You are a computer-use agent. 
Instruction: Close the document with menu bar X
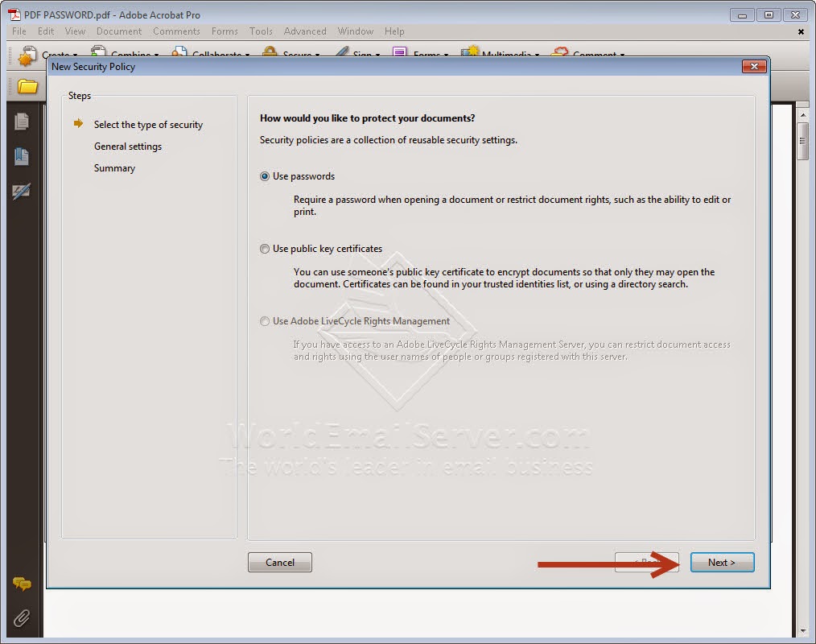click(801, 31)
